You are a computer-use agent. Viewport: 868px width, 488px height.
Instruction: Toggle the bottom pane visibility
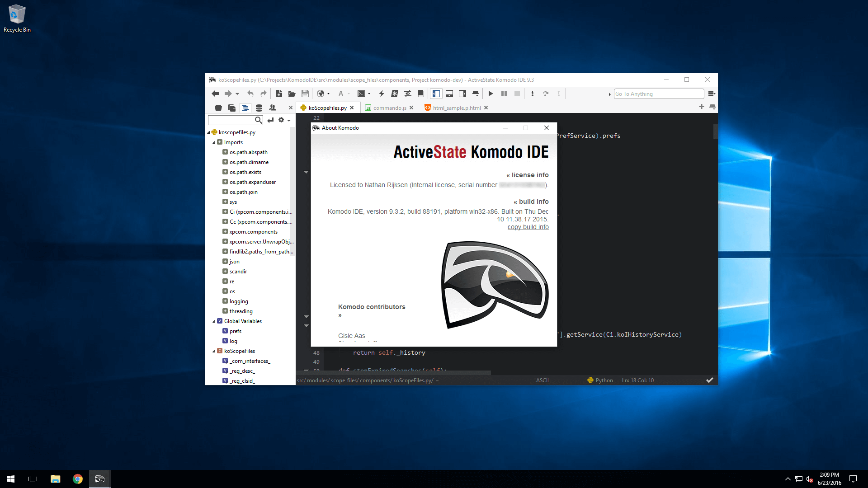click(x=449, y=94)
